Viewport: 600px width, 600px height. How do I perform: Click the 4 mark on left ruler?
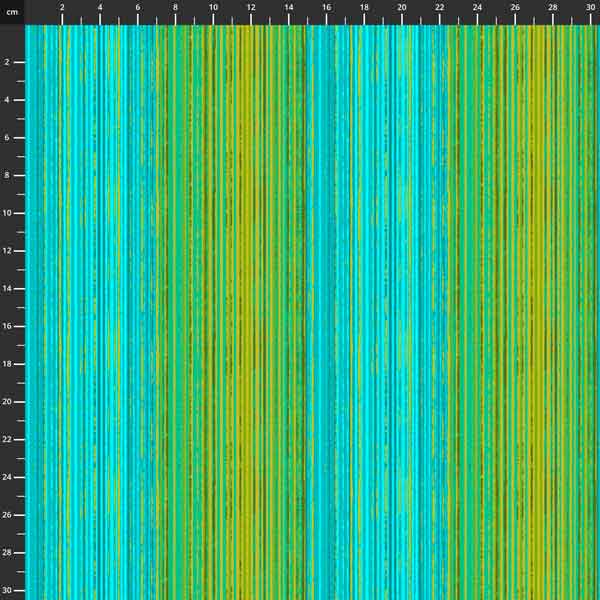[8, 100]
